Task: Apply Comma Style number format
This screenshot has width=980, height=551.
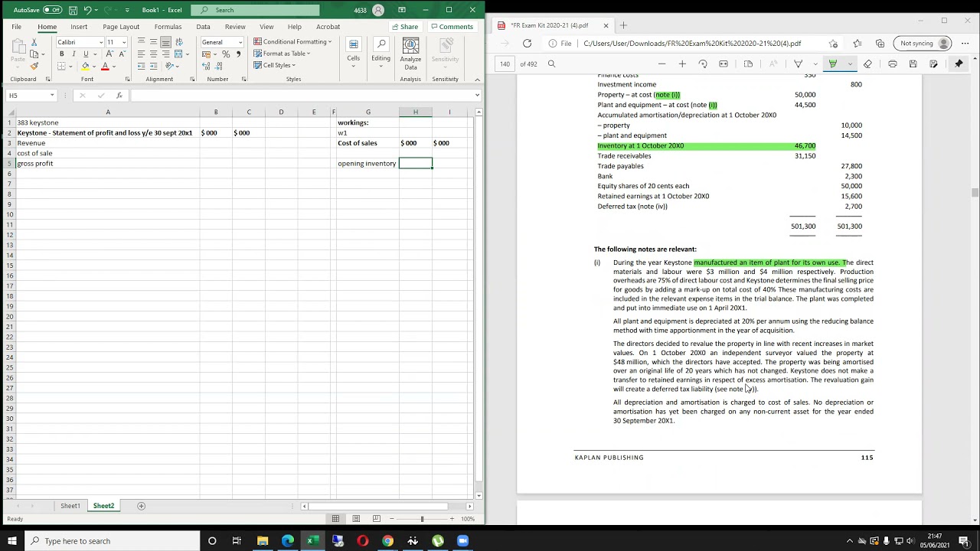Action: 238,54
